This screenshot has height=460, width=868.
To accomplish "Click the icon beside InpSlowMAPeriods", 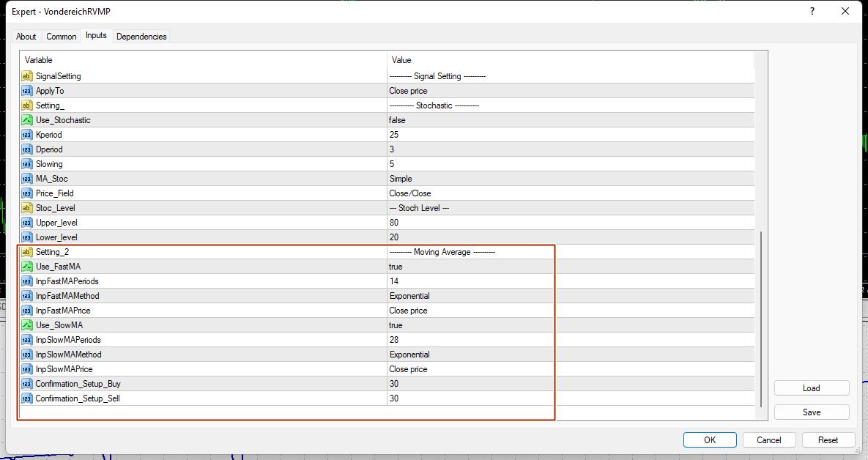I will click(x=27, y=340).
